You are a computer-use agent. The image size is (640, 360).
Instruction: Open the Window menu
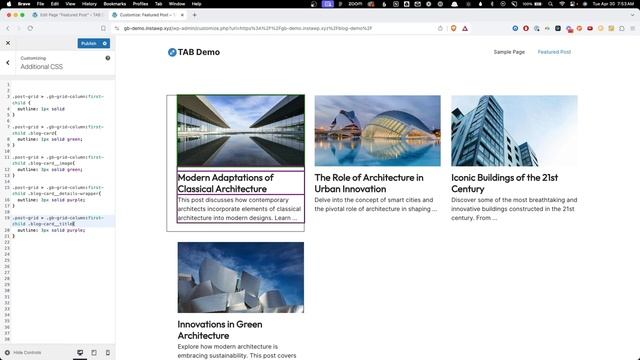point(177,4)
